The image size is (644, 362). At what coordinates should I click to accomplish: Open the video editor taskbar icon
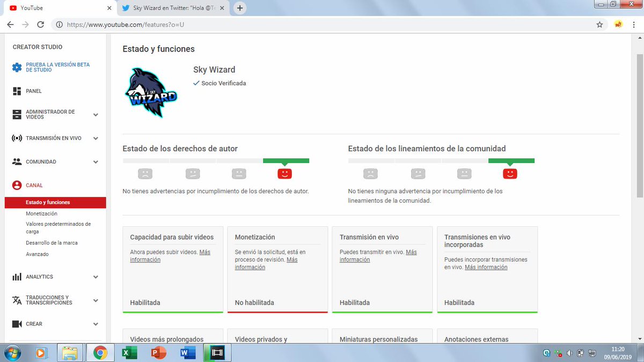click(x=217, y=353)
